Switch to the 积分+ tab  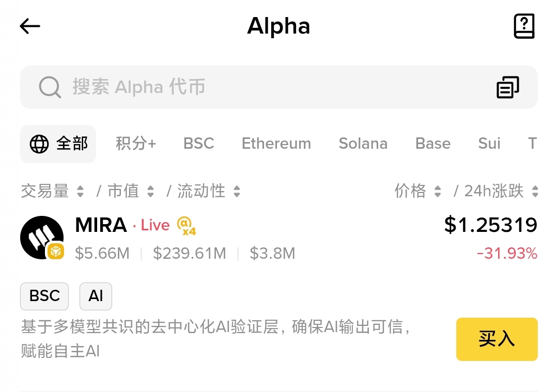136,144
